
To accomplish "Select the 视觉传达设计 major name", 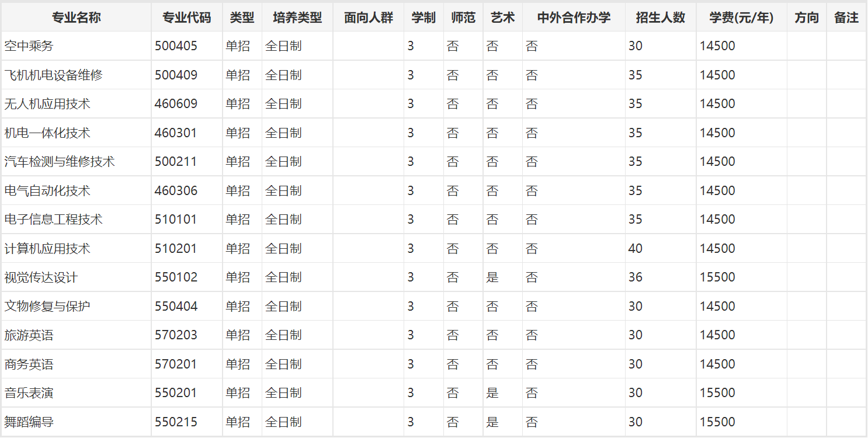I will click(41, 277).
